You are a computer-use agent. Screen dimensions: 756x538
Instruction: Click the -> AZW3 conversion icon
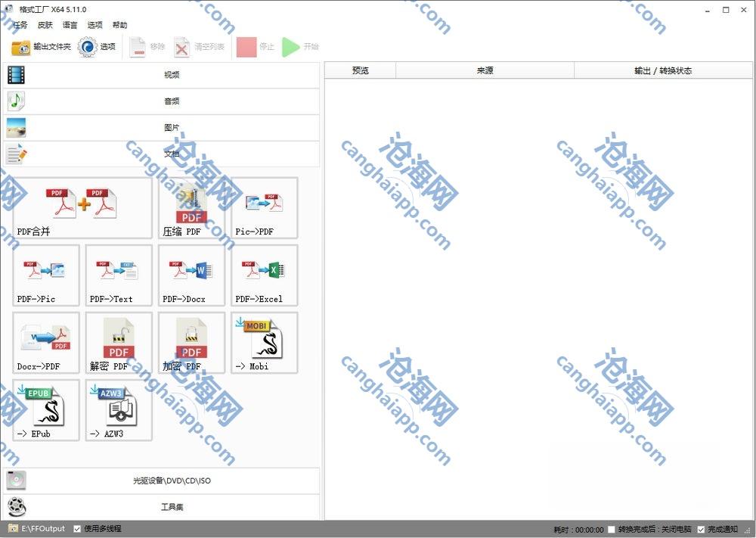[119, 409]
